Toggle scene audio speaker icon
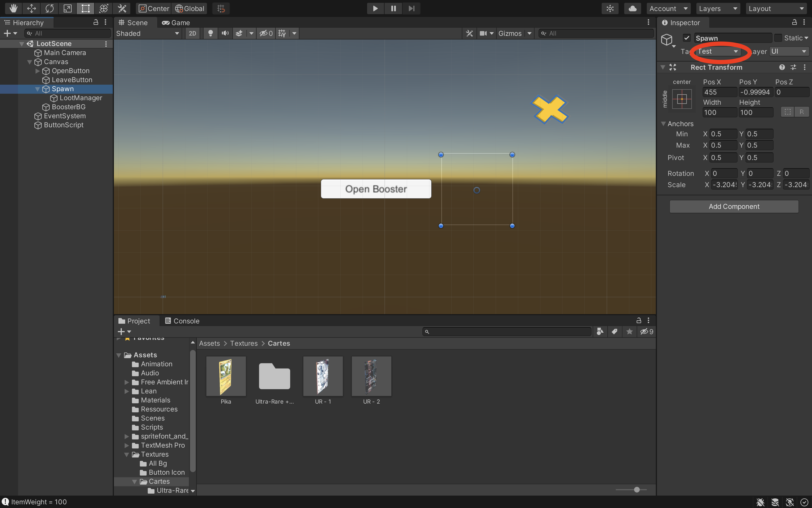The height and width of the screenshot is (508, 812). (225, 33)
